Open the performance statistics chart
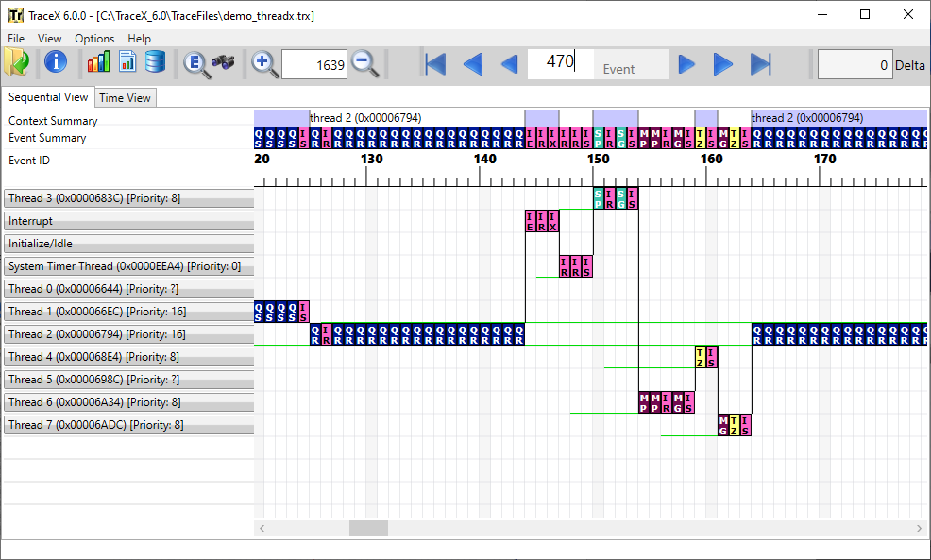931x560 pixels. 98,63
